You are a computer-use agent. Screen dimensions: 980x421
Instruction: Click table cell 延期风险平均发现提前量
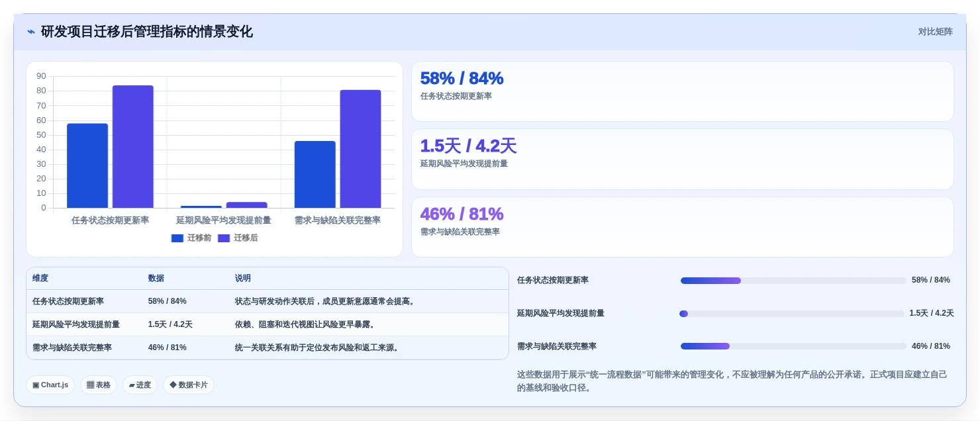tap(76, 324)
